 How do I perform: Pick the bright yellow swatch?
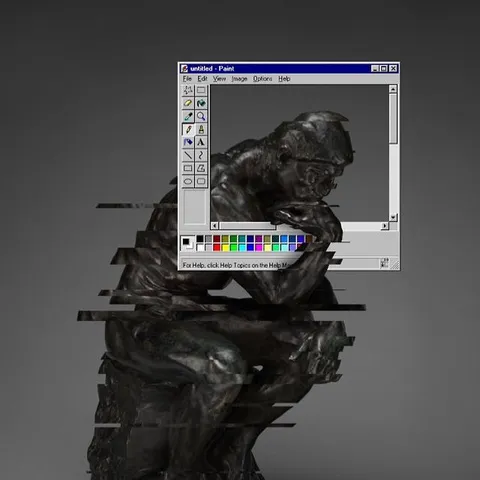[225, 247]
